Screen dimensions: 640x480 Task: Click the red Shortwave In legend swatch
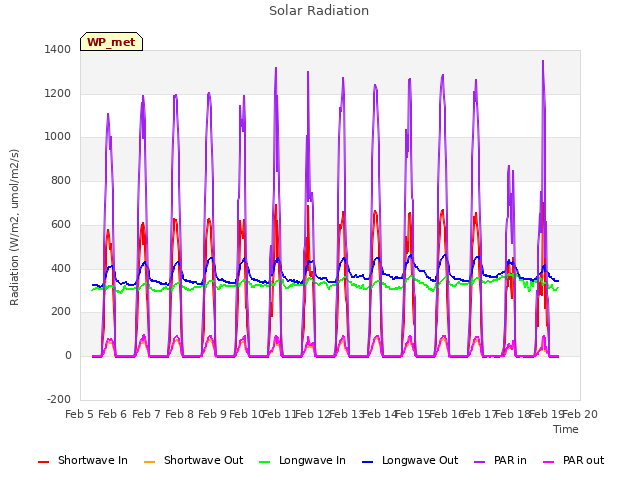click(x=43, y=462)
